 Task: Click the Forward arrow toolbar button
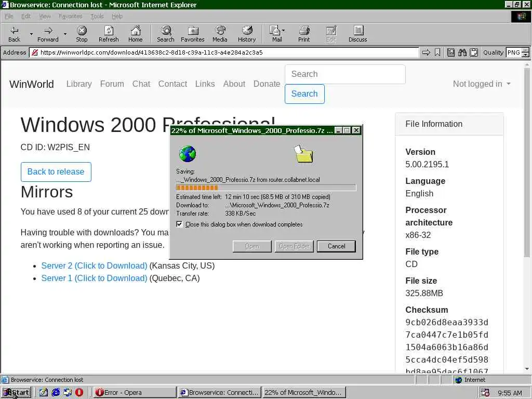tap(48, 34)
